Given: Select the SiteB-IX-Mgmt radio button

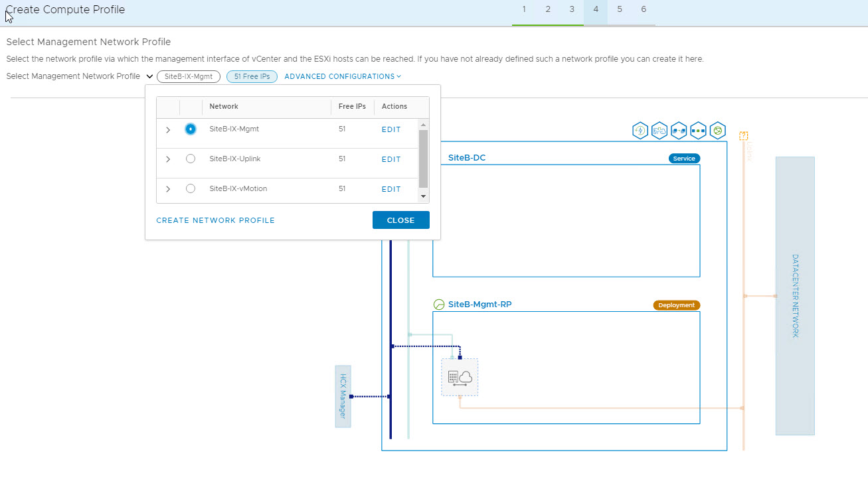Looking at the screenshot, I should 191,129.
